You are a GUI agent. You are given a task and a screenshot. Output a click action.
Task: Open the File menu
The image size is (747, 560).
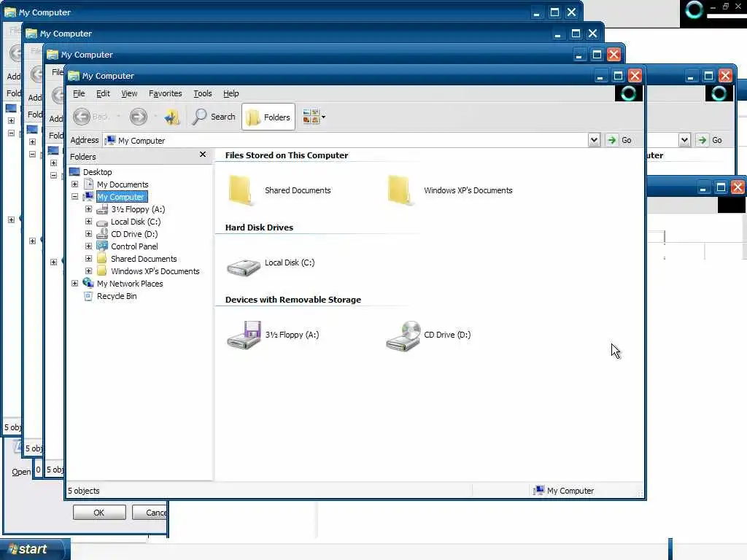click(x=79, y=93)
